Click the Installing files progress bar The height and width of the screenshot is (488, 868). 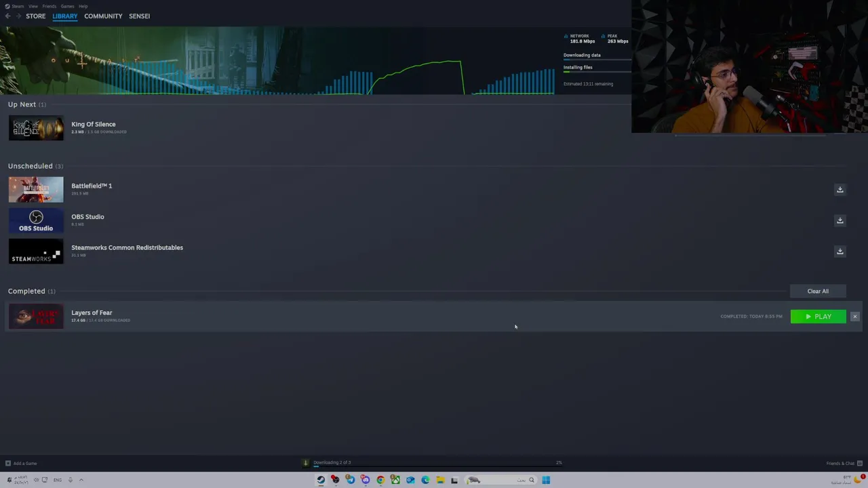(x=597, y=72)
